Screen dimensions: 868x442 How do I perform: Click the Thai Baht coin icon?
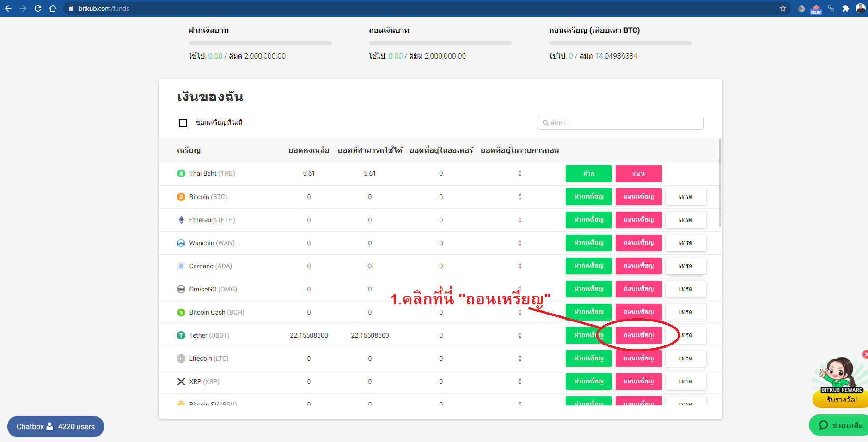pyautogui.click(x=181, y=174)
